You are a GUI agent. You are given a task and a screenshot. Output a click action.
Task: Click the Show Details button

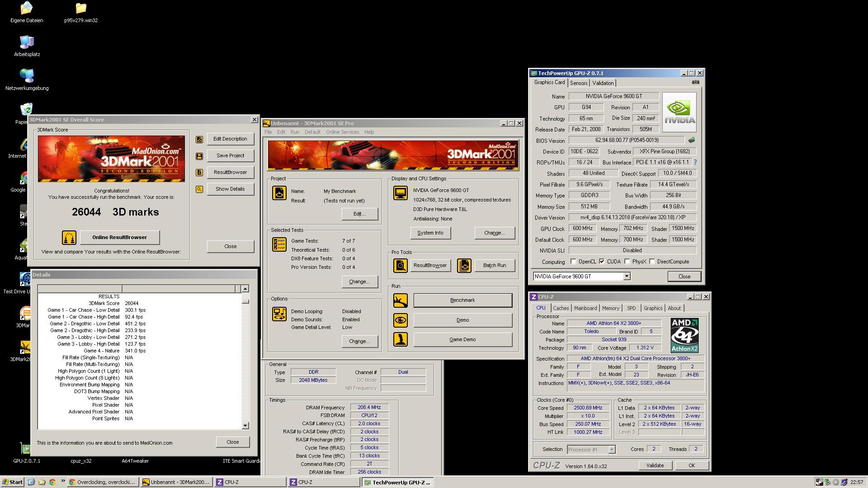(x=231, y=189)
